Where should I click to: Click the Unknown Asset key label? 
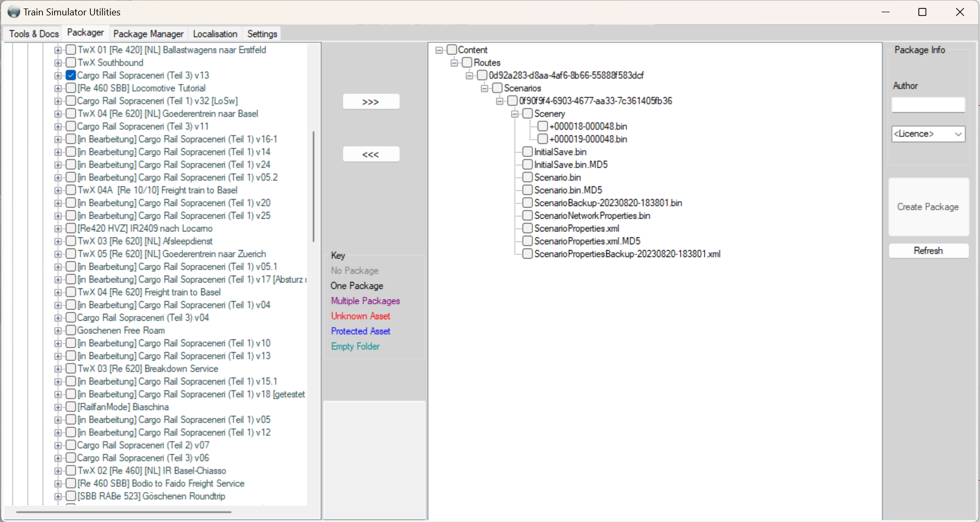pos(361,316)
